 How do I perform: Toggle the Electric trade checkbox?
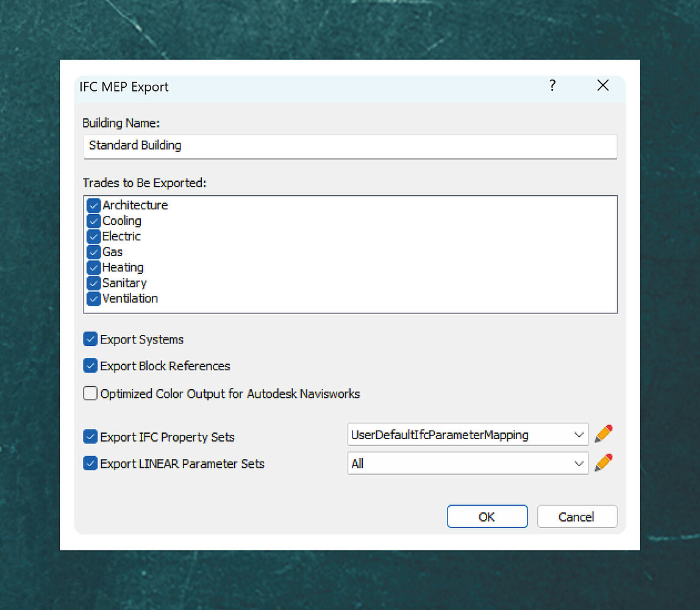pyautogui.click(x=93, y=237)
